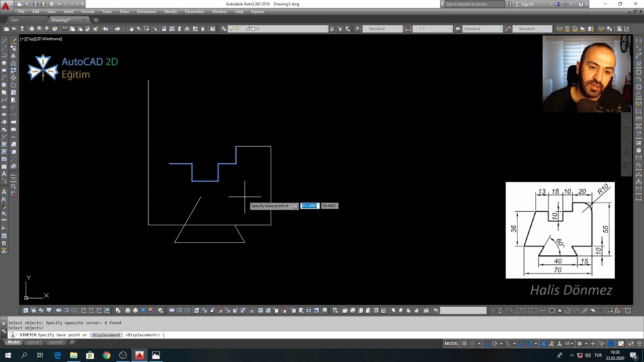Click Displacement option in command line

pyautogui.click(x=106, y=335)
